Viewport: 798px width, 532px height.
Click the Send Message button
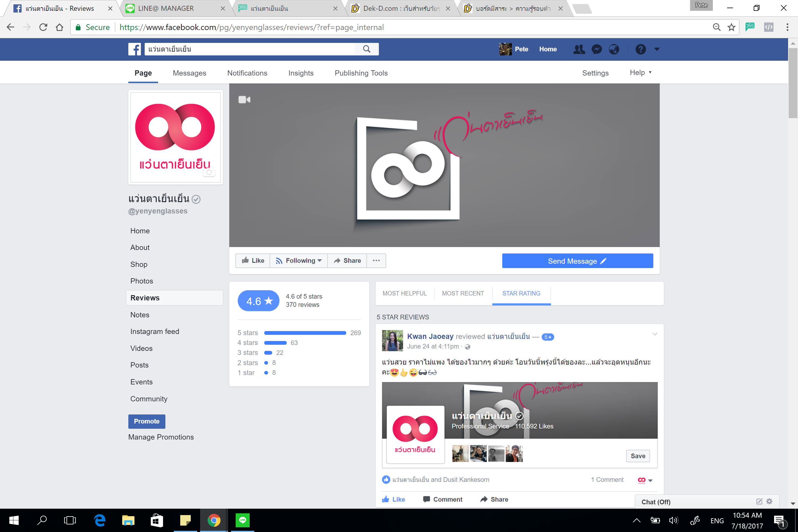[577, 260]
